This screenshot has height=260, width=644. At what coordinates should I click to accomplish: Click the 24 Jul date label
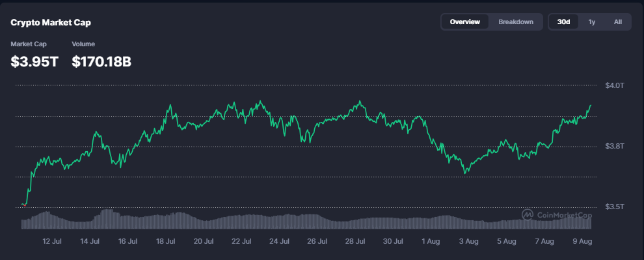tap(279, 242)
